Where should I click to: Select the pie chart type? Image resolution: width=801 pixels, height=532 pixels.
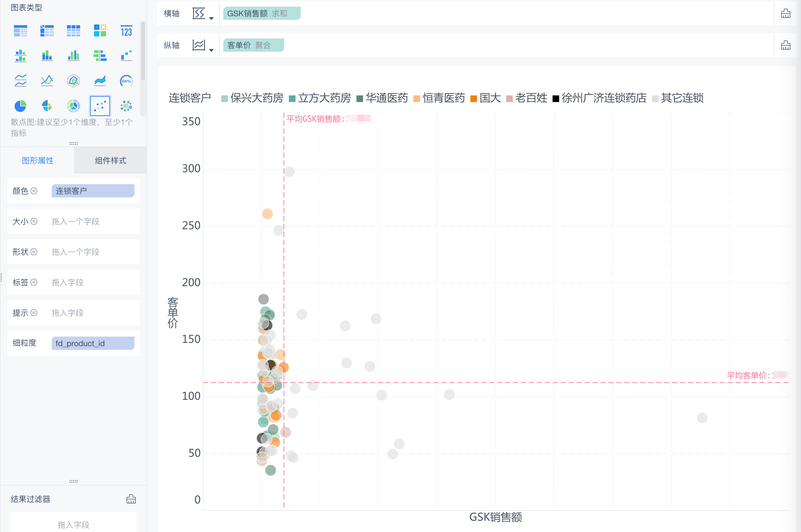[x=20, y=106]
